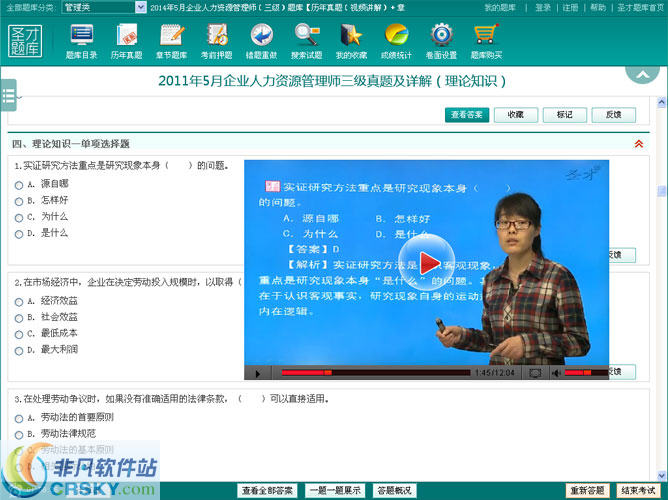
Task: Click the 结束考试 button
Action: 638,491
